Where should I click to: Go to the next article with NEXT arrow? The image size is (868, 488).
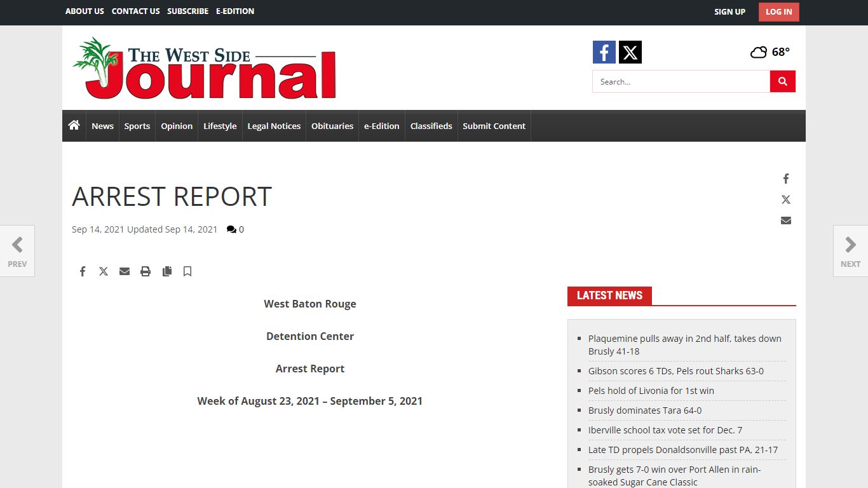(850, 251)
